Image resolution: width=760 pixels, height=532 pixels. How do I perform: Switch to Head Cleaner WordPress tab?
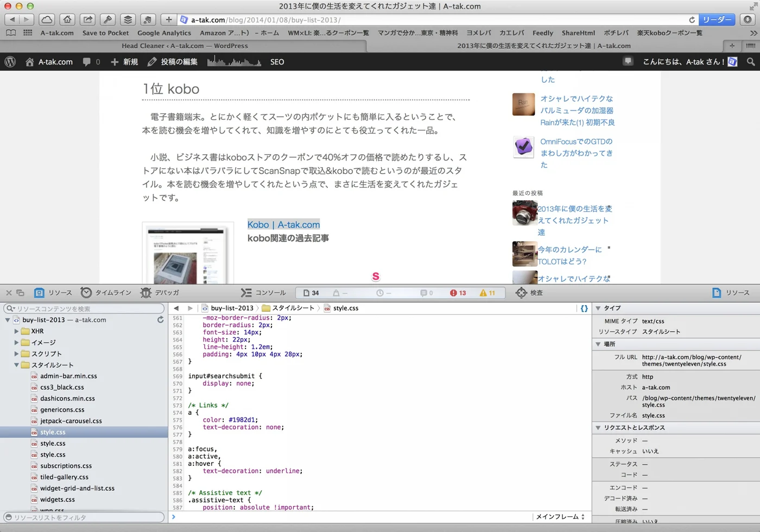(185, 46)
